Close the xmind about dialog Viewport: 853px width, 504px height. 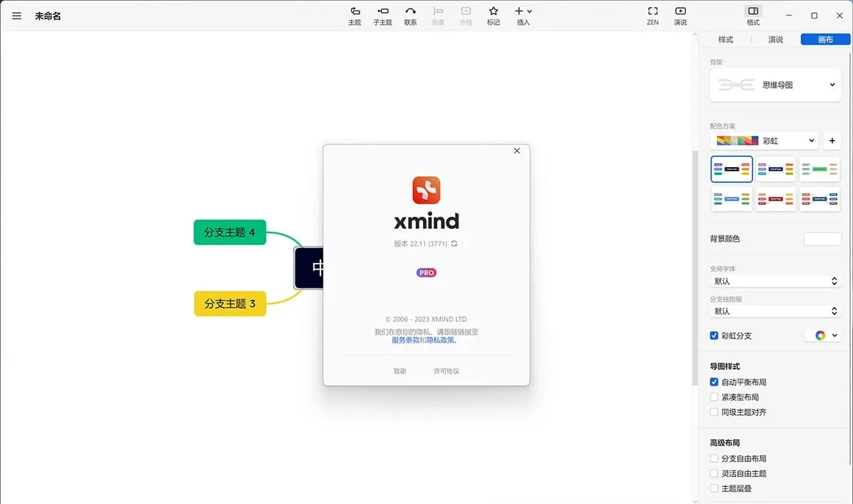click(x=517, y=151)
